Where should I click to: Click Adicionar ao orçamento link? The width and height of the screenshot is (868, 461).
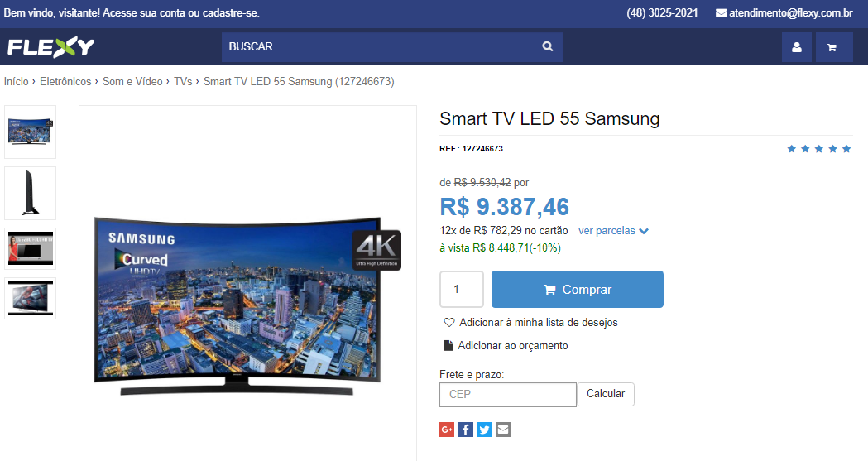tap(506, 345)
